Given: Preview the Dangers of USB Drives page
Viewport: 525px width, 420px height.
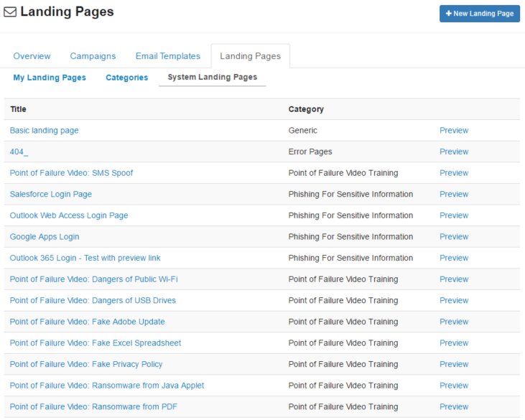Looking at the screenshot, I should [454, 300].
